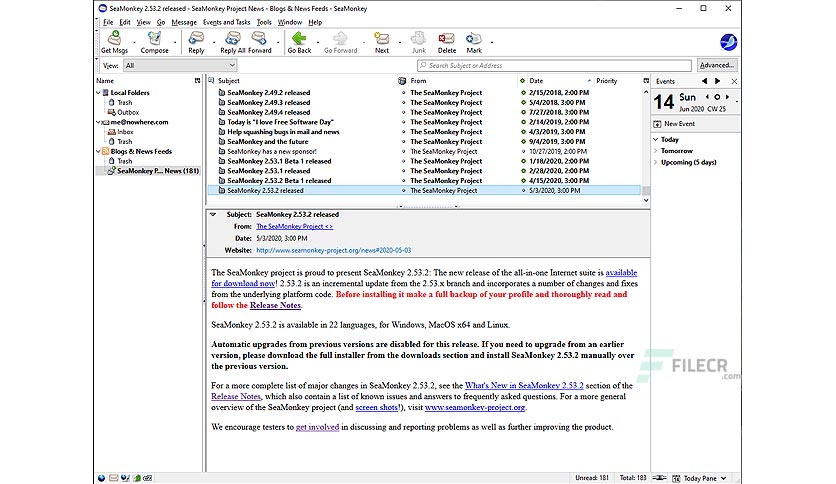Click New Event in Events pane
The image size is (836, 484).
[674, 124]
